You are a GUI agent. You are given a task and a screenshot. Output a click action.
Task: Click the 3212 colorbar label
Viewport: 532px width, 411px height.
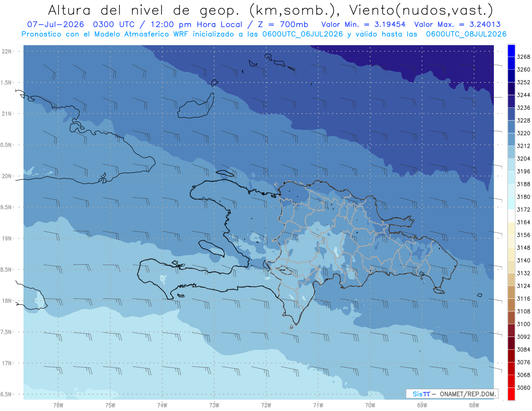tap(524, 146)
